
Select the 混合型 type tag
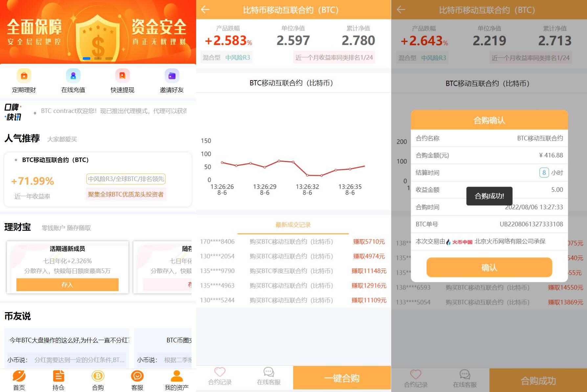point(212,57)
